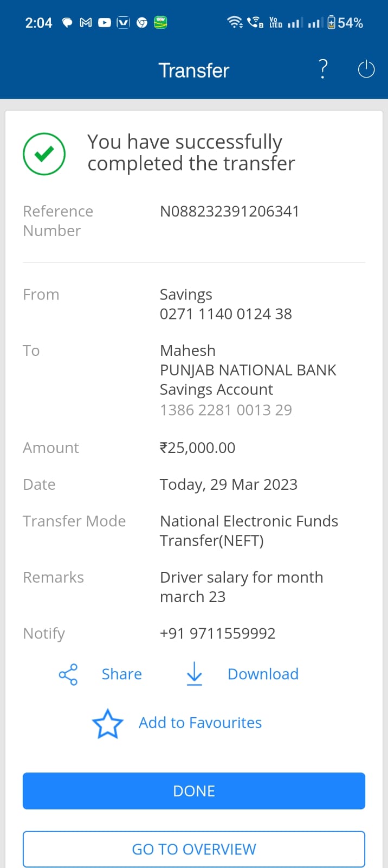The image size is (388, 868).
Task: Tap the beneficiary account number 1386 2281 0013 29
Action: click(225, 410)
